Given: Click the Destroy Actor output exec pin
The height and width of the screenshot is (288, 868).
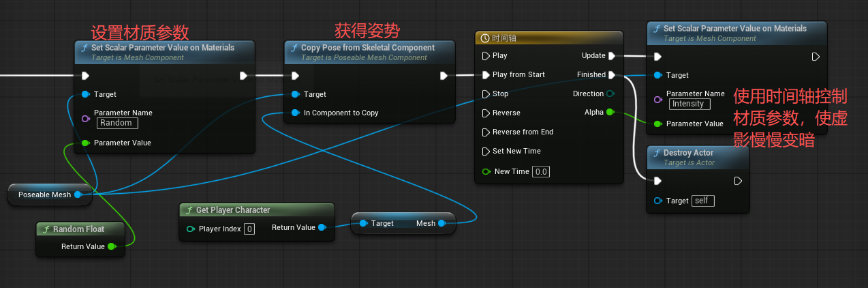Looking at the screenshot, I should tap(738, 181).
